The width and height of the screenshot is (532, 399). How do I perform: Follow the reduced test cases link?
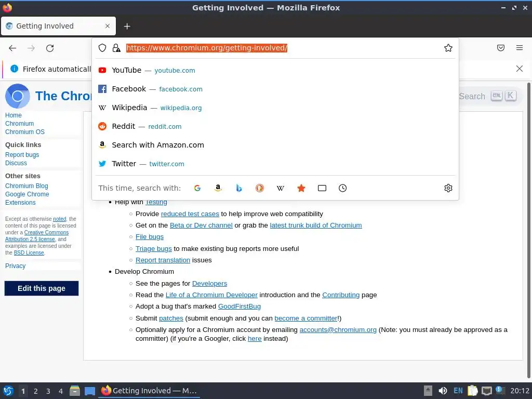[x=190, y=214]
